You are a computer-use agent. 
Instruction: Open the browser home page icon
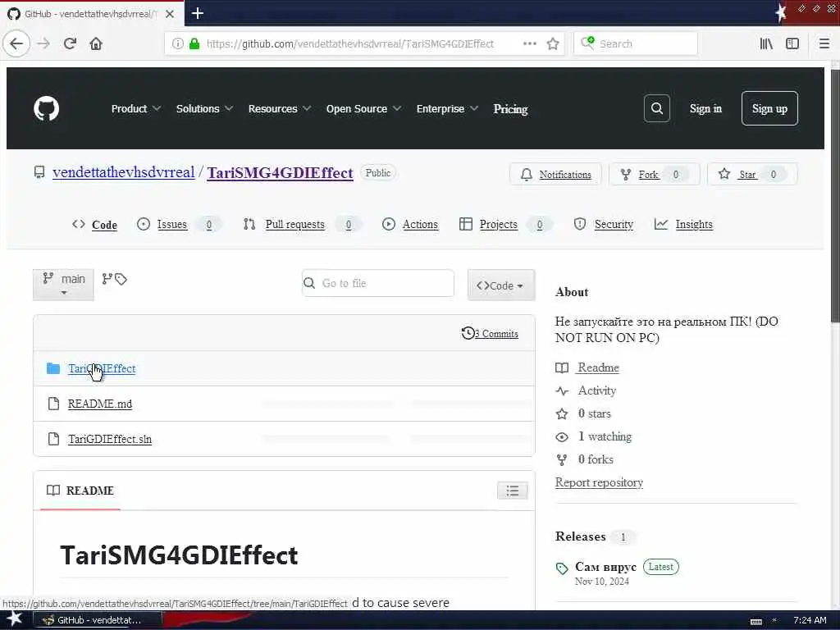(96, 43)
